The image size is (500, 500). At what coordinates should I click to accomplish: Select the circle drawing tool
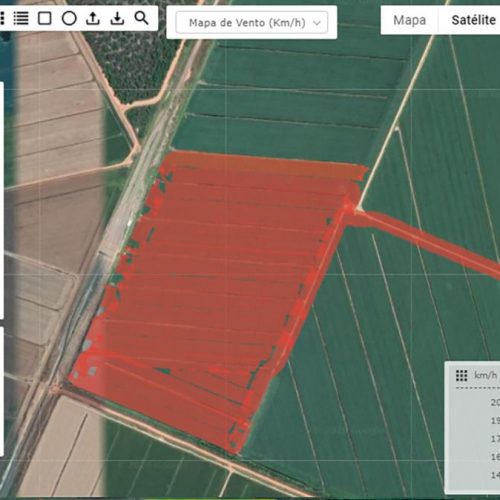pos(69,18)
